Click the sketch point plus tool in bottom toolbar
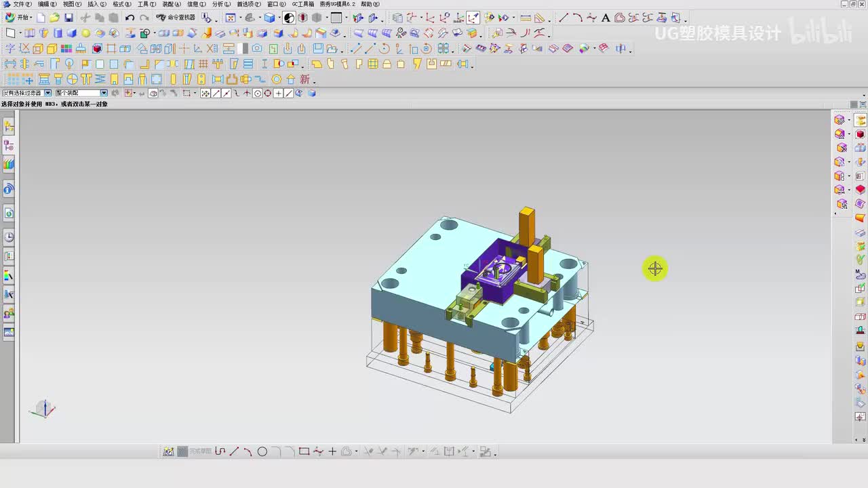 pos(332,451)
